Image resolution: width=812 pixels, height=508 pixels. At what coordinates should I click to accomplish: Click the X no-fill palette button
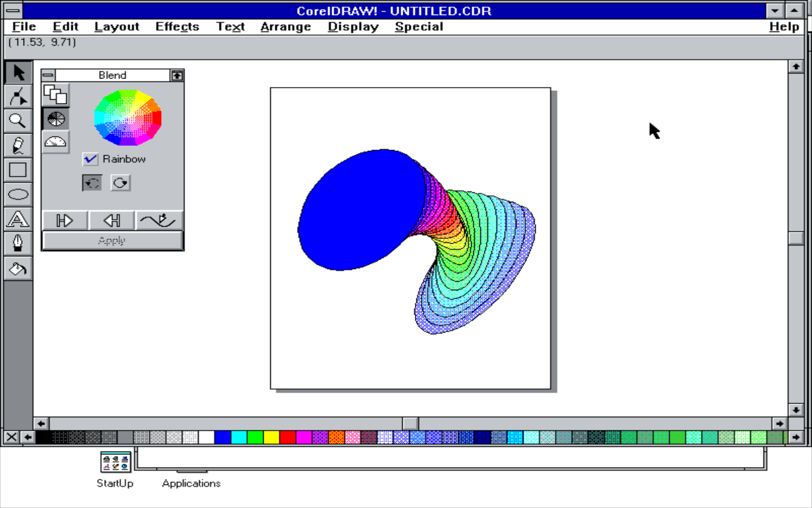(x=12, y=437)
